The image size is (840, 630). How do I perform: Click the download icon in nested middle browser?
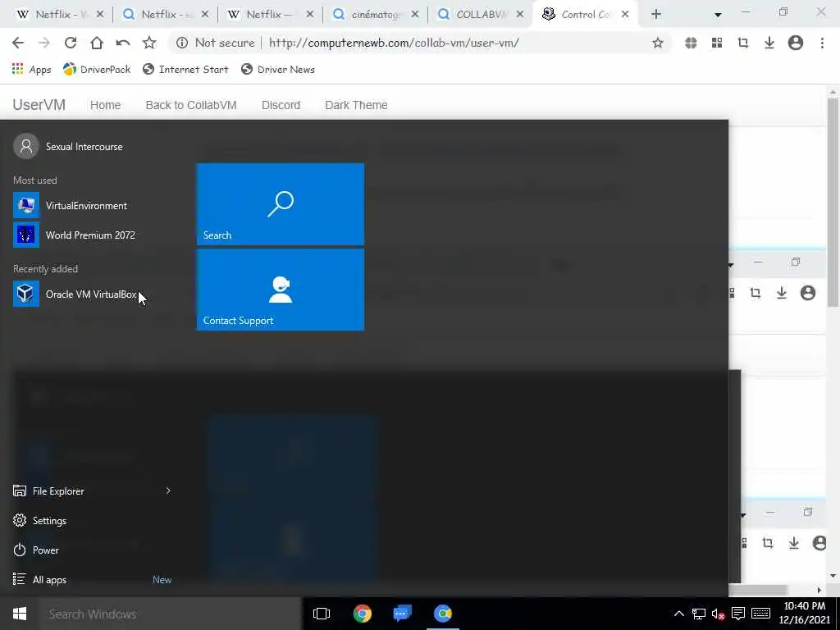782,293
